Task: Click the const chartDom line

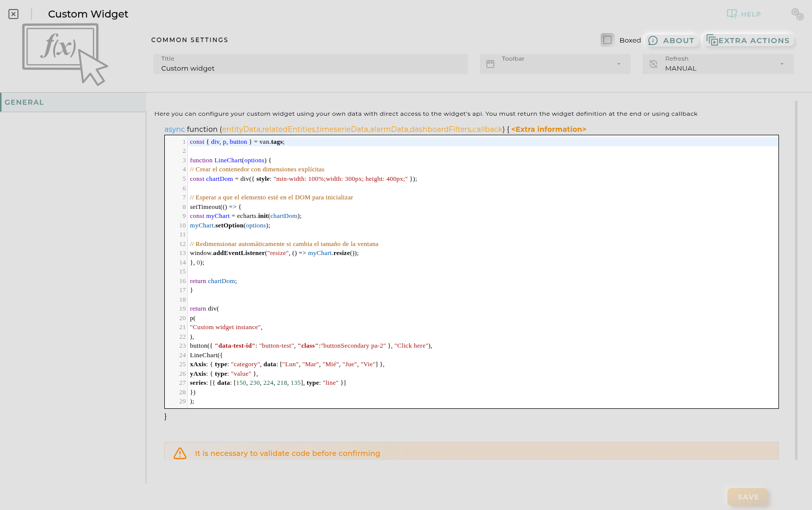Action: coord(304,179)
